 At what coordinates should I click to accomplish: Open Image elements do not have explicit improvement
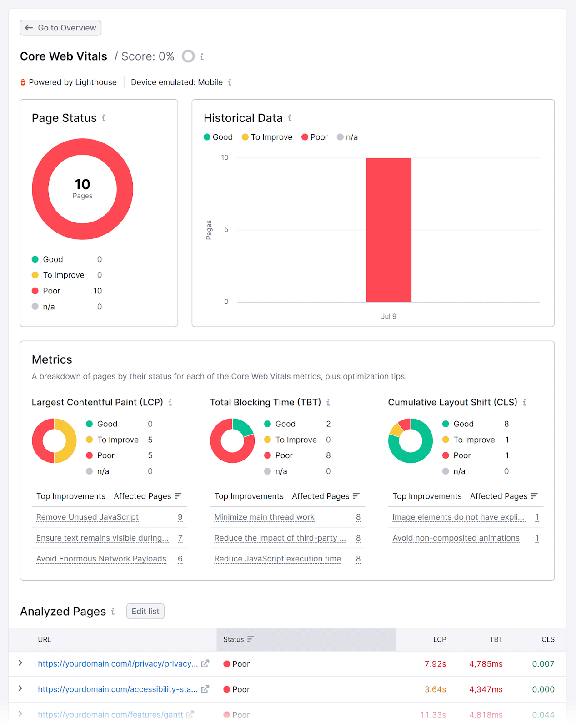point(458,517)
